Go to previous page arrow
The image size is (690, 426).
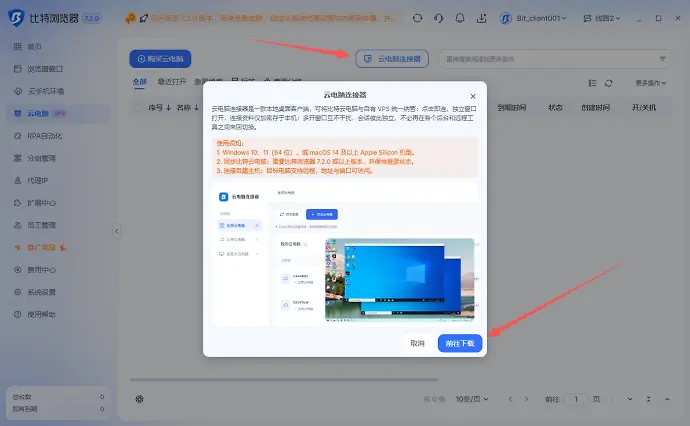(x=510, y=399)
